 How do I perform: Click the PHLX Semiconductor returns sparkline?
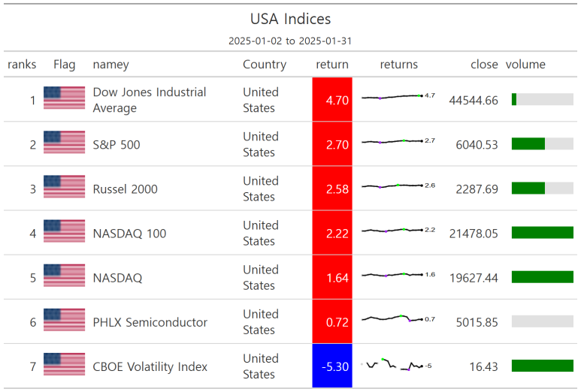[398, 318]
